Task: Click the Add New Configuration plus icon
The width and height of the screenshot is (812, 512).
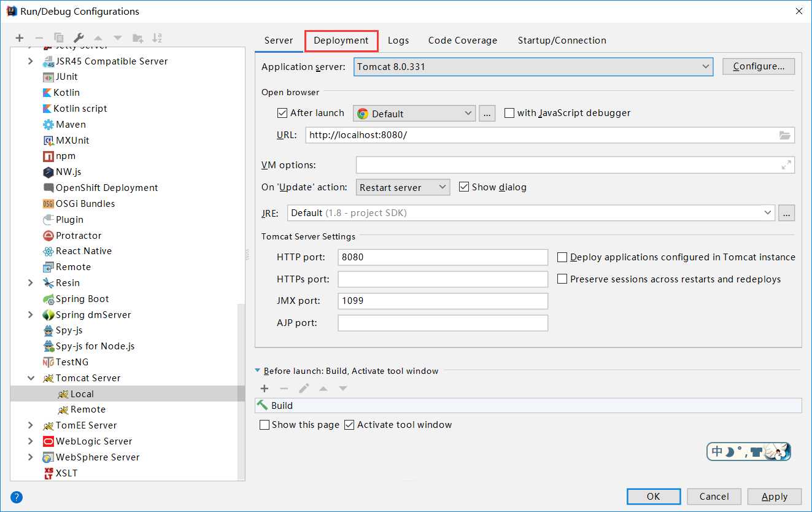Action: [20, 38]
